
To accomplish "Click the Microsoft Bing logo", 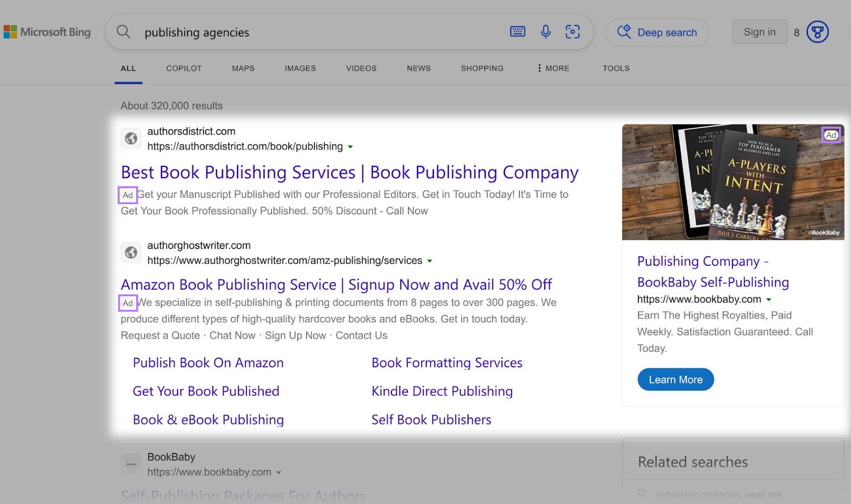I will [48, 32].
